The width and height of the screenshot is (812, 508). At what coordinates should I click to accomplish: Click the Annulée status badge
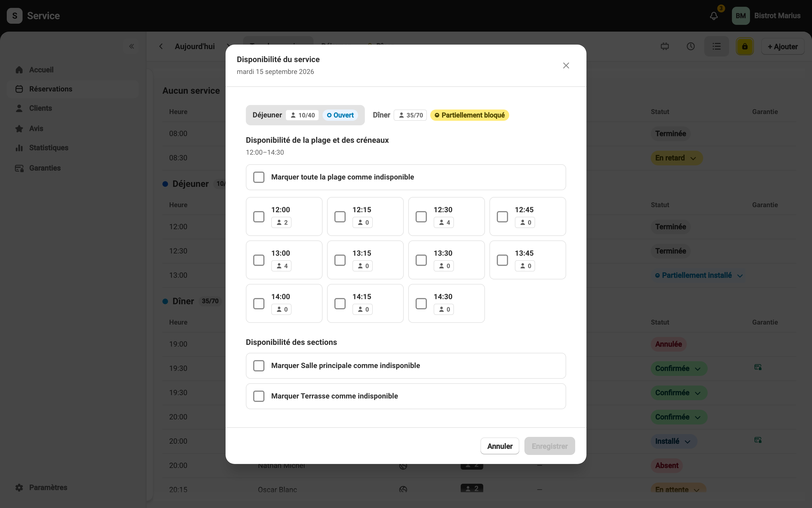tap(668, 344)
